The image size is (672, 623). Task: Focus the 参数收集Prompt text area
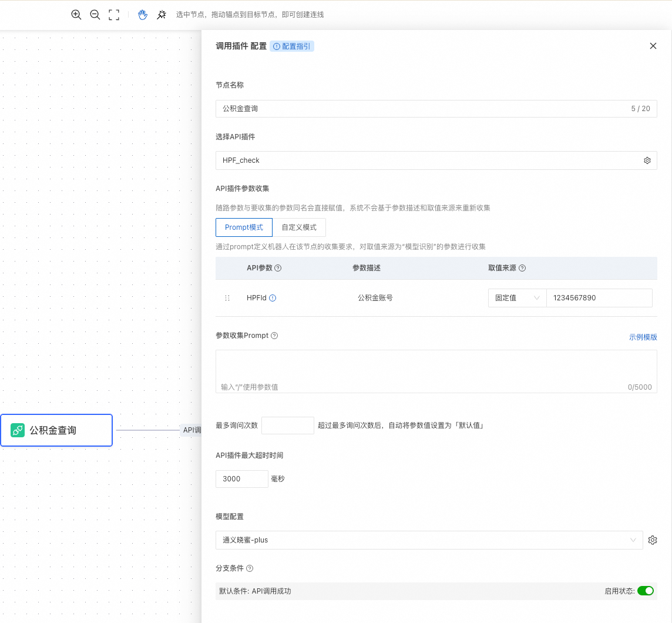(x=436, y=371)
